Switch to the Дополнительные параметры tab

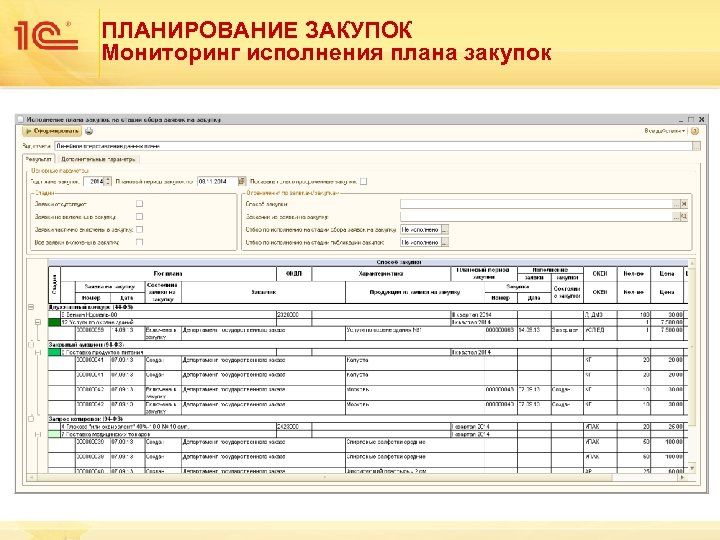(x=98, y=159)
